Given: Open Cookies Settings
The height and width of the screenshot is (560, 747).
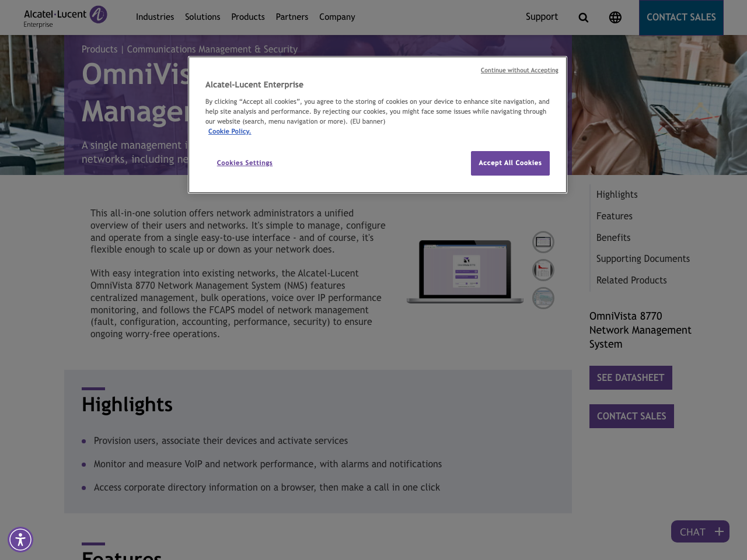Looking at the screenshot, I should point(245,162).
